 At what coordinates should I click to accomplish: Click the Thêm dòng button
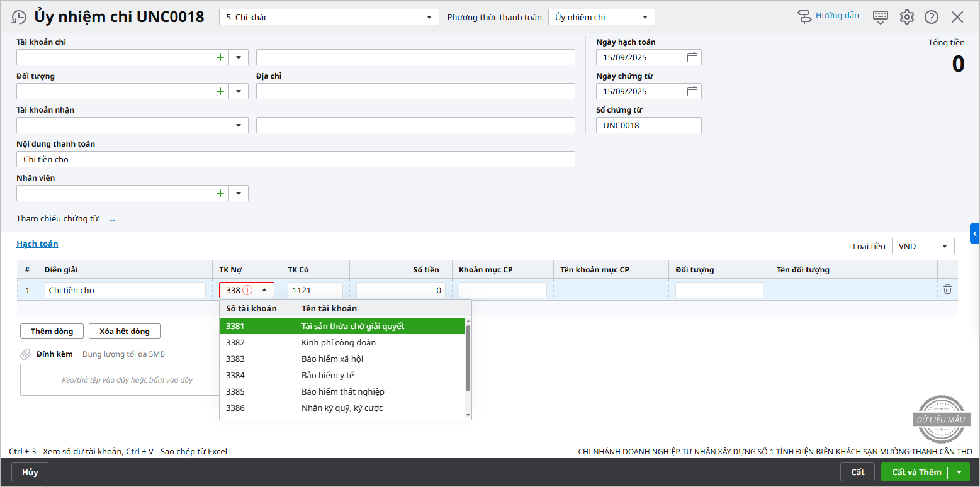pyautogui.click(x=52, y=331)
